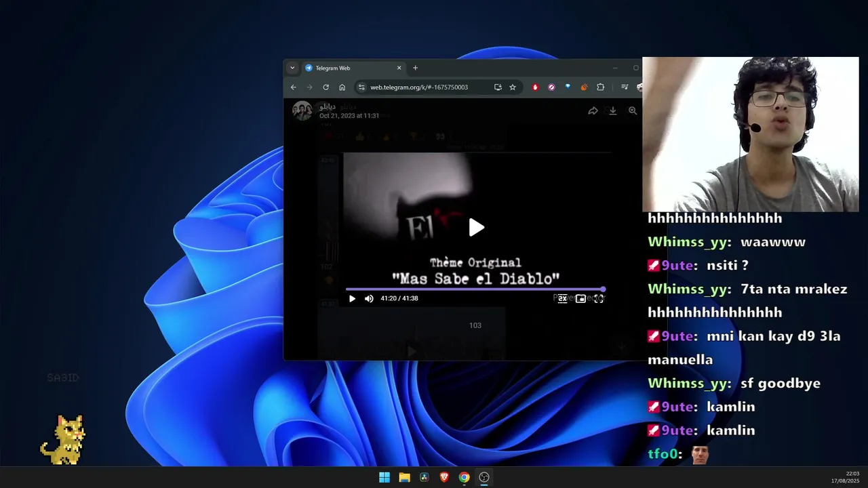Open the media control music-note button
The image size is (868, 488).
click(625, 87)
